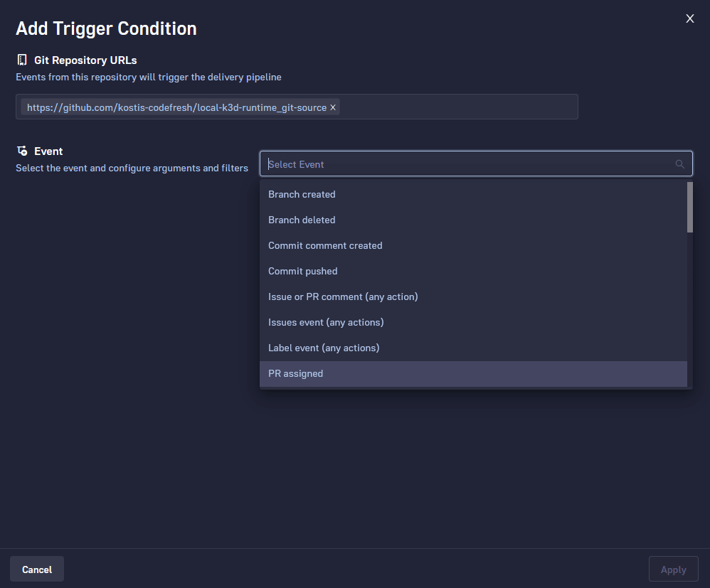Choose Label event (any actions)

[x=324, y=348]
